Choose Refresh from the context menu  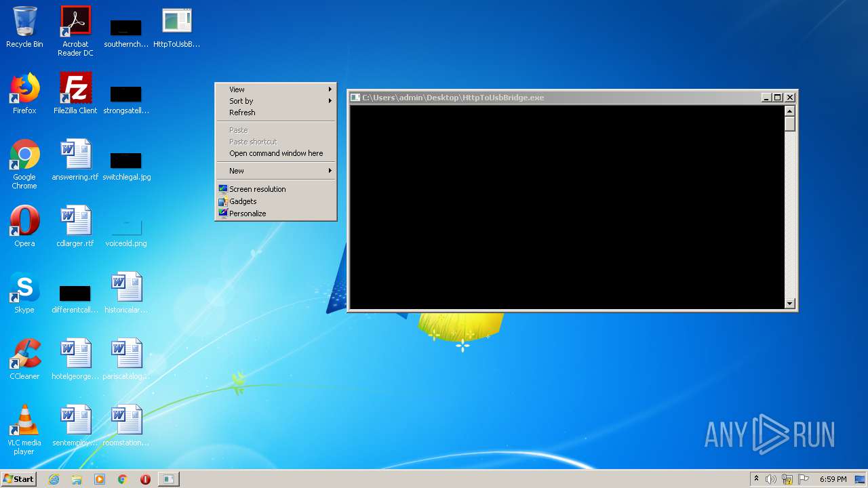[242, 113]
